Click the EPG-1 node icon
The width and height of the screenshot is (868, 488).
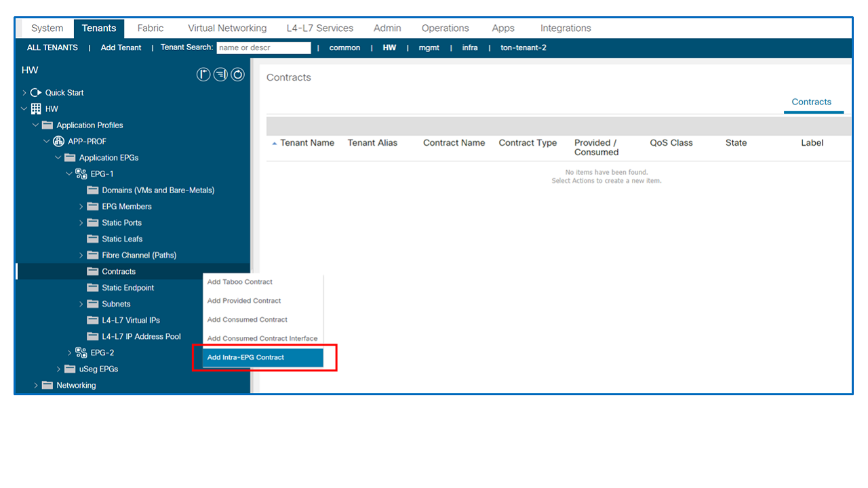tap(81, 174)
